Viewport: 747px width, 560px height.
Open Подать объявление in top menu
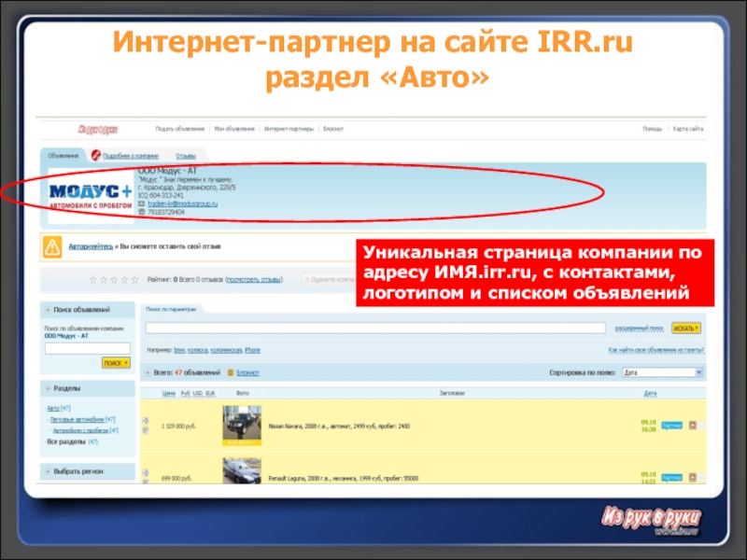179,129
